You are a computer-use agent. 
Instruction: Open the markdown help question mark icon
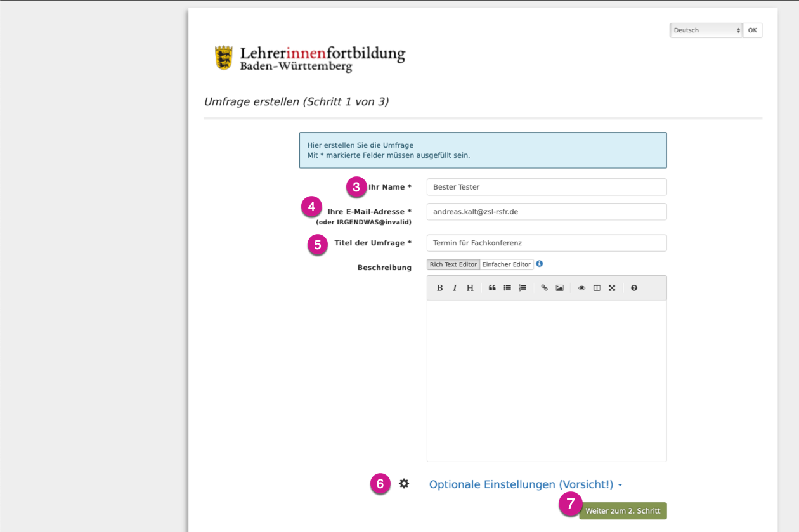point(634,288)
